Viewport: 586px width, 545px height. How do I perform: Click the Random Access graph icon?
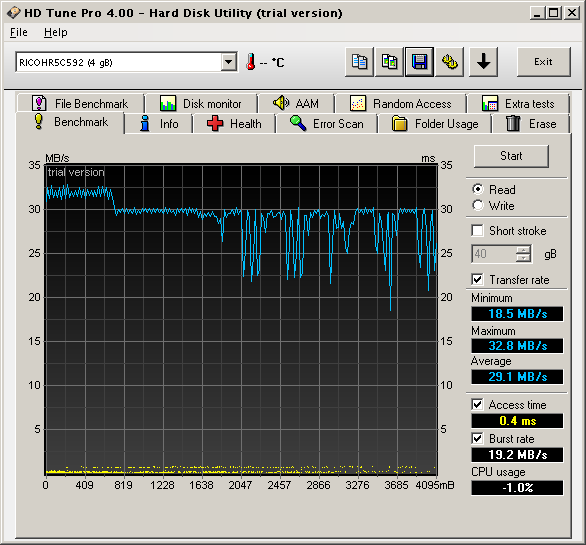pos(358,103)
